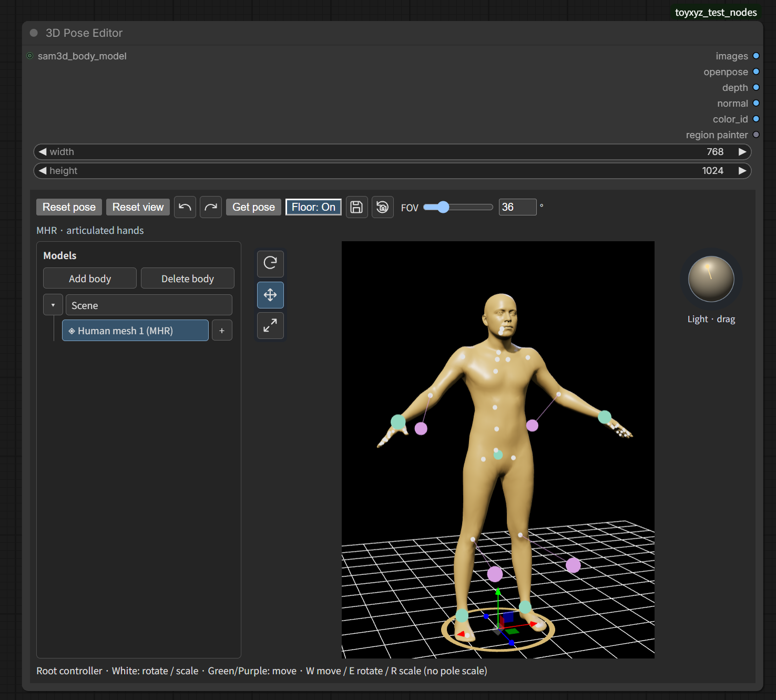
Task: Click the normal output socket
Action: [x=756, y=103]
